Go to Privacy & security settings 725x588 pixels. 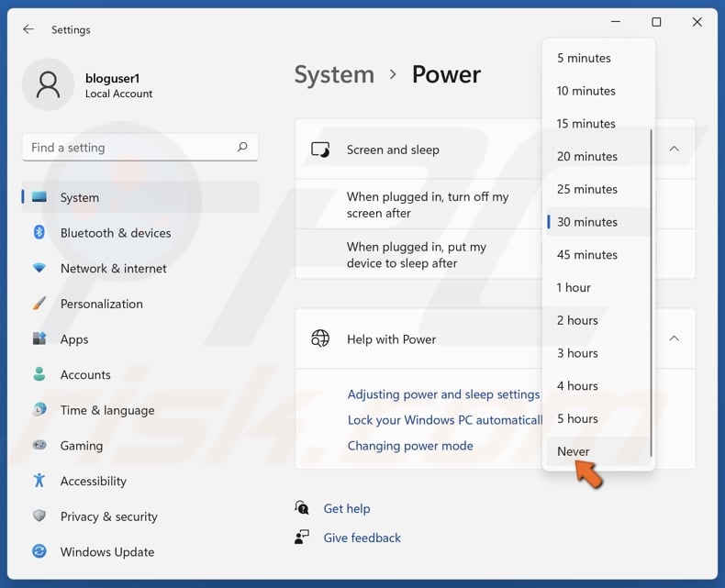pos(140,516)
